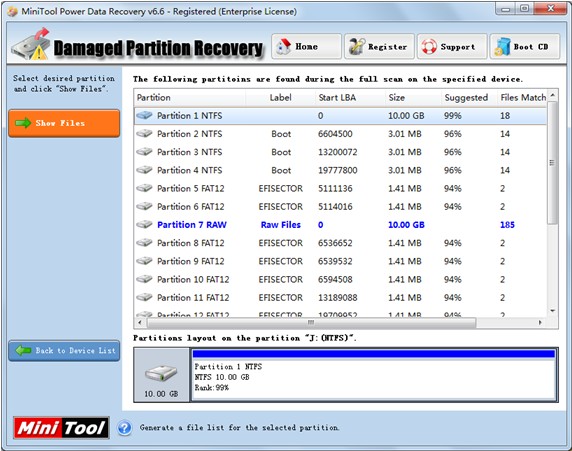The image size is (572, 451).
Task: Sort by the Label column header
Action: 280,97
